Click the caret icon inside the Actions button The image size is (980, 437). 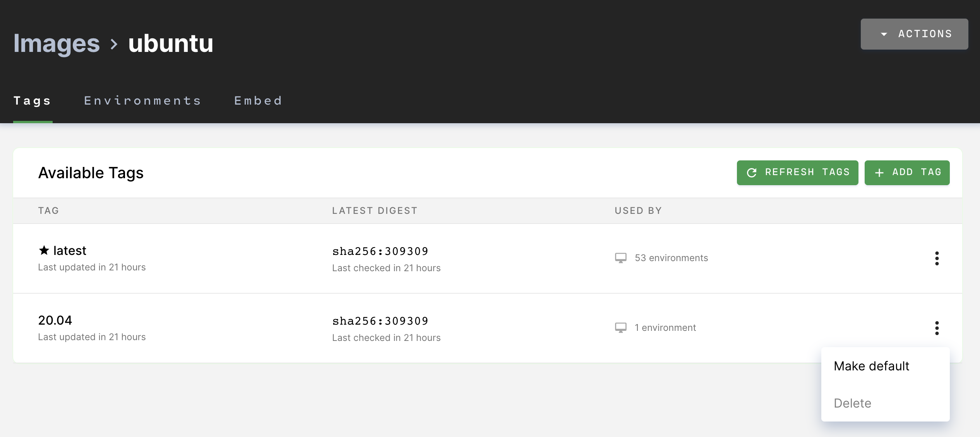click(884, 34)
